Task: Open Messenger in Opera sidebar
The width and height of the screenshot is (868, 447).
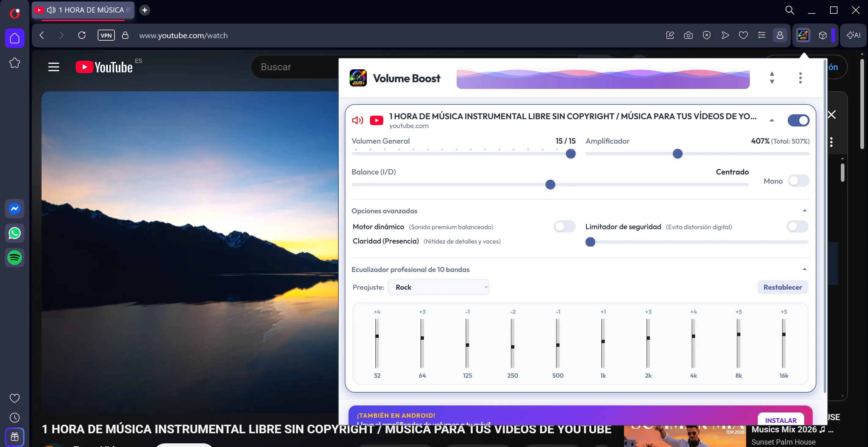Action: pos(14,209)
